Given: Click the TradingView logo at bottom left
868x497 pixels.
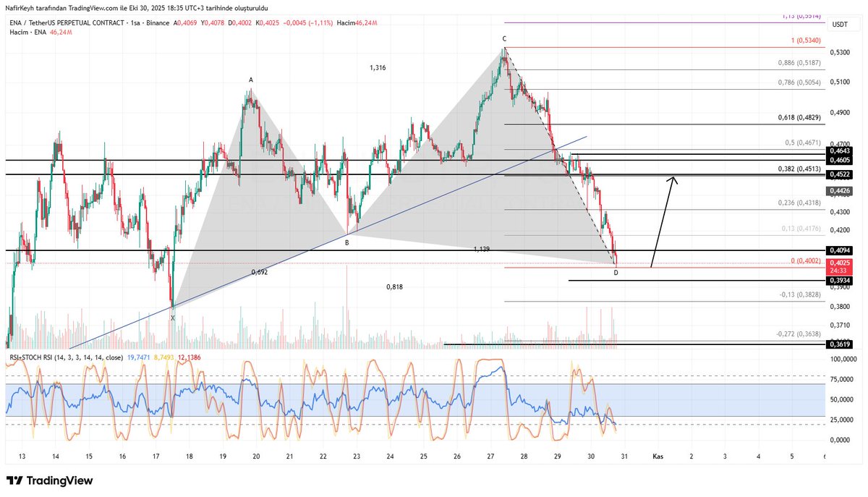Looking at the screenshot, I should (x=49, y=480).
